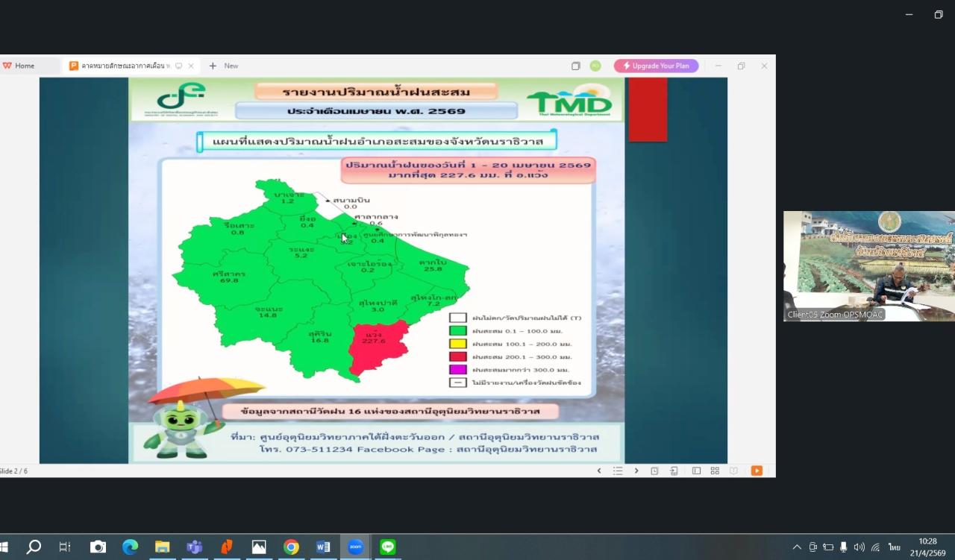This screenshot has height=560, width=955.
Task: Open the slide list navigator icon
Action: tap(618, 471)
